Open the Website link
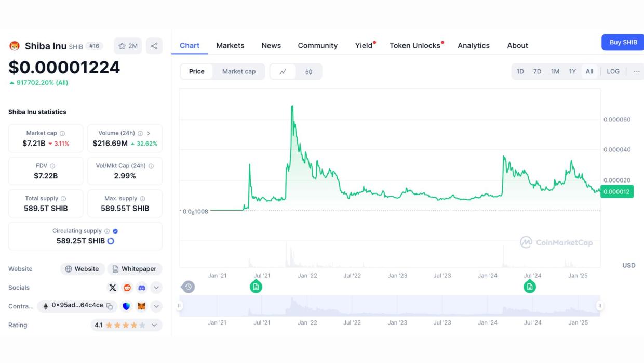 coord(83,269)
